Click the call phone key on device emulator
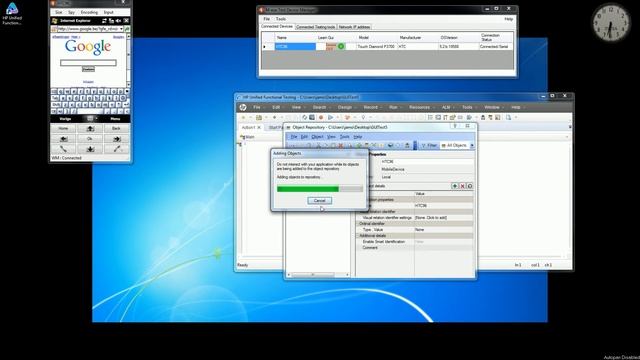Image resolution: width=640 pixels, height=360 pixels. click(63, 149)
